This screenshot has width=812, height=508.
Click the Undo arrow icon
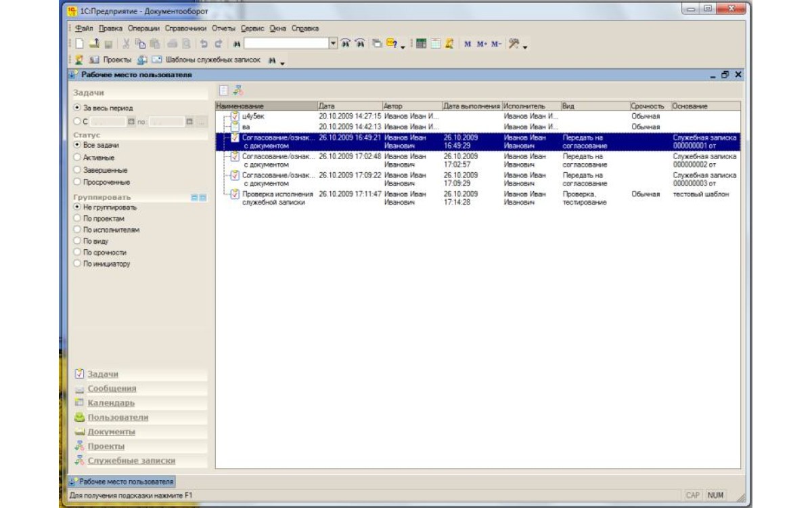204,43
